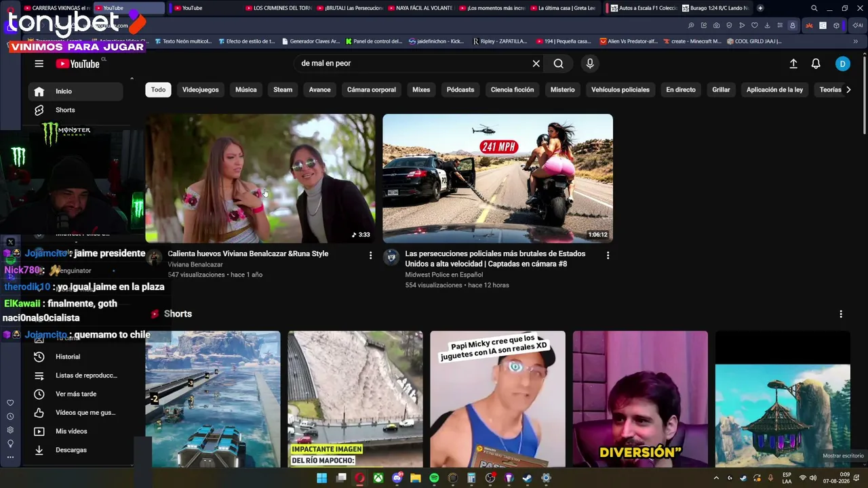Open the account avatar menu
868x488 pixels.
pyautogui.click(x=842, y=64)
